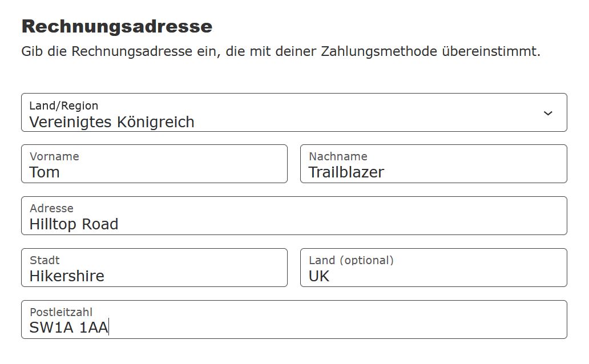Click the Postleitzahl input field

tap(294, 320)
